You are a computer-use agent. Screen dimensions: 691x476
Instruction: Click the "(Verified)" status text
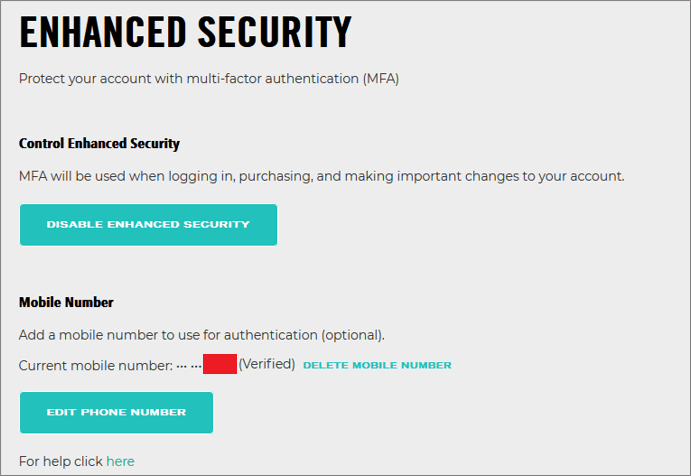pyautogui.click(x=266, y=364)
